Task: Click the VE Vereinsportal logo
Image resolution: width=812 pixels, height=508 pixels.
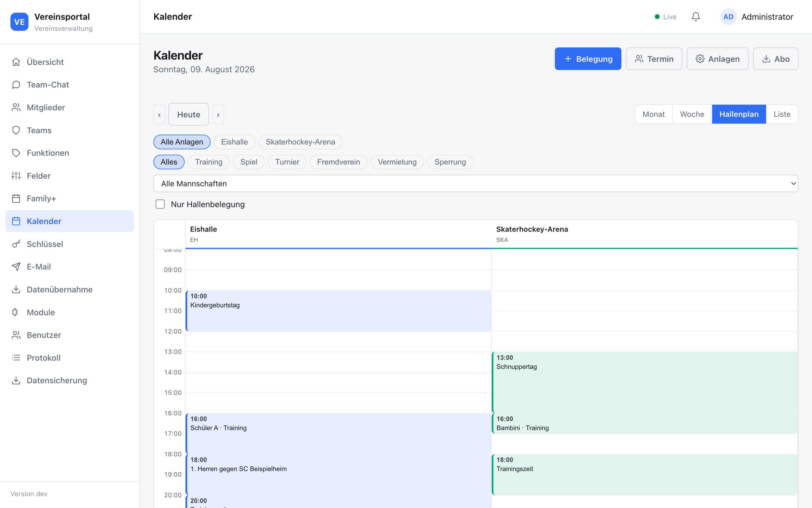Action: click(19, 22)
